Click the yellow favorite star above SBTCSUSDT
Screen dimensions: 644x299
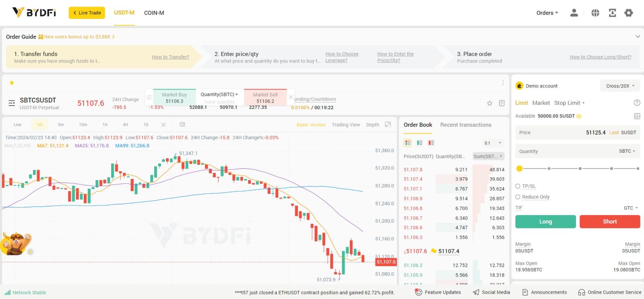click(12, 83)
